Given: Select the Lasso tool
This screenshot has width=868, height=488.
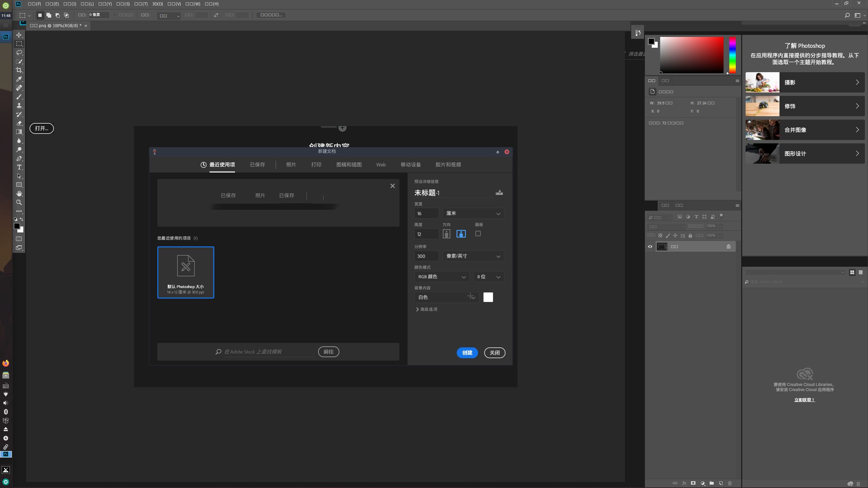Looking at the screenshot, I should tap(19, 53).
